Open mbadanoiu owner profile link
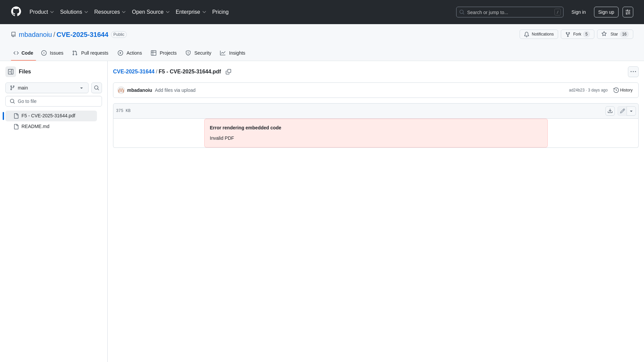644x362 pixels. (35, 35)
